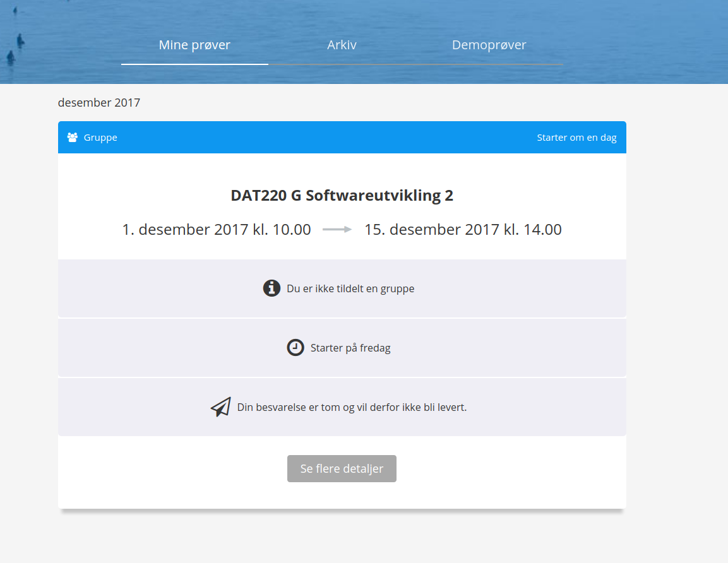Image resolution: width=728 pixels, height=563 pixels.
Task: Click the Din besvarelse er tom message
Action: 352,408
